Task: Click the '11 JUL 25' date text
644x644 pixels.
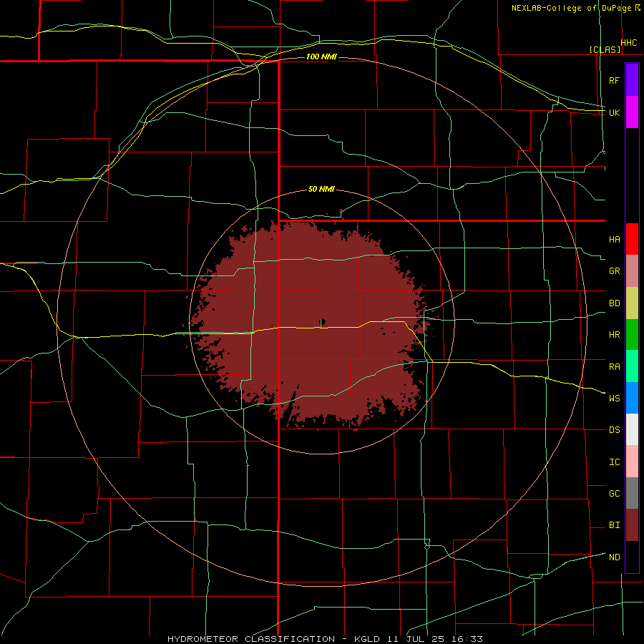Action: click(x=415, y=639)
